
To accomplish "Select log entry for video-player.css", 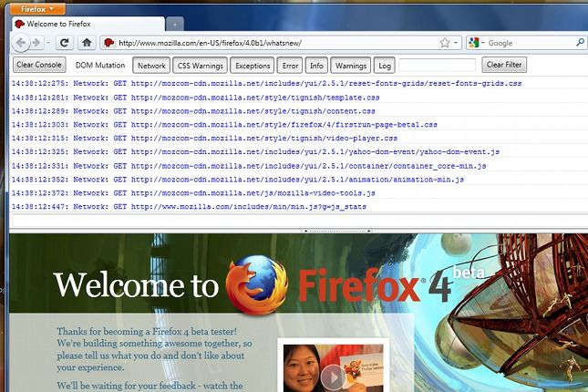I will (x=298, y=138).
